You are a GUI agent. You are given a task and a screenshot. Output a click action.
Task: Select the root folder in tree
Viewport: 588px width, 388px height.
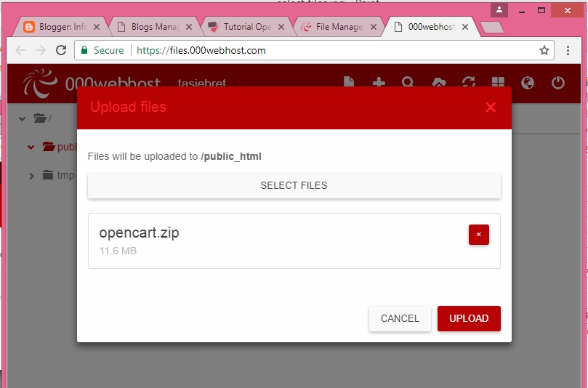pos(42,118)
